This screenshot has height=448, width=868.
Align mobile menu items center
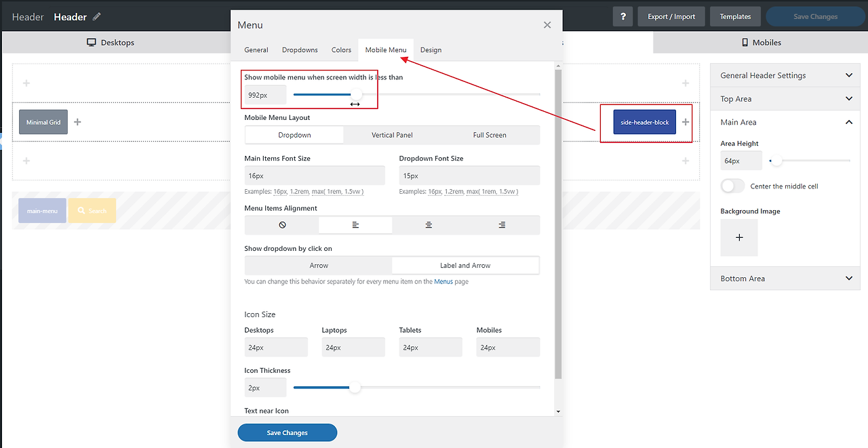click(x=429, y=225)
